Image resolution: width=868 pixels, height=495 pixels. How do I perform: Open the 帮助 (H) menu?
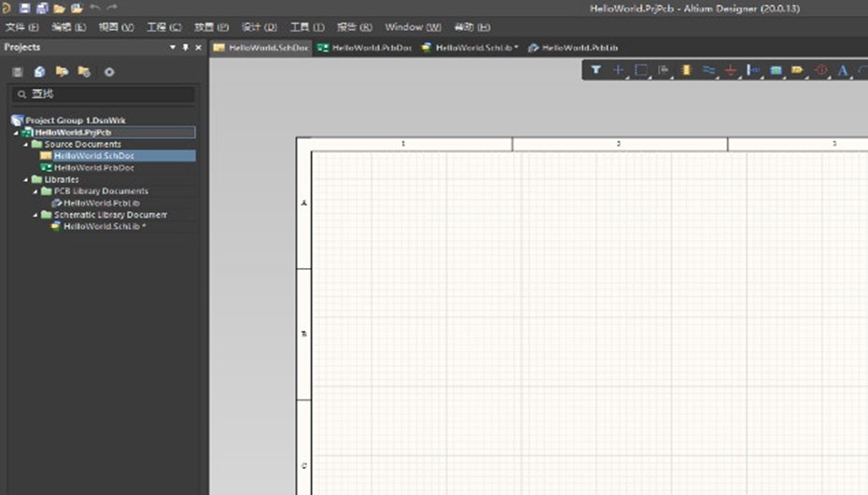472,27
